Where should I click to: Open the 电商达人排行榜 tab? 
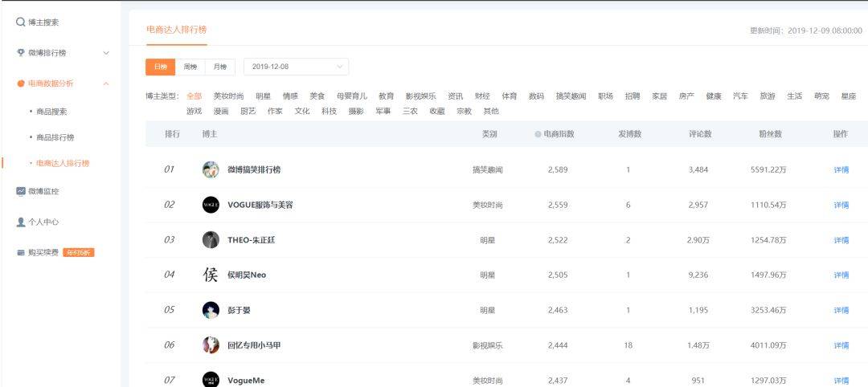176,30
